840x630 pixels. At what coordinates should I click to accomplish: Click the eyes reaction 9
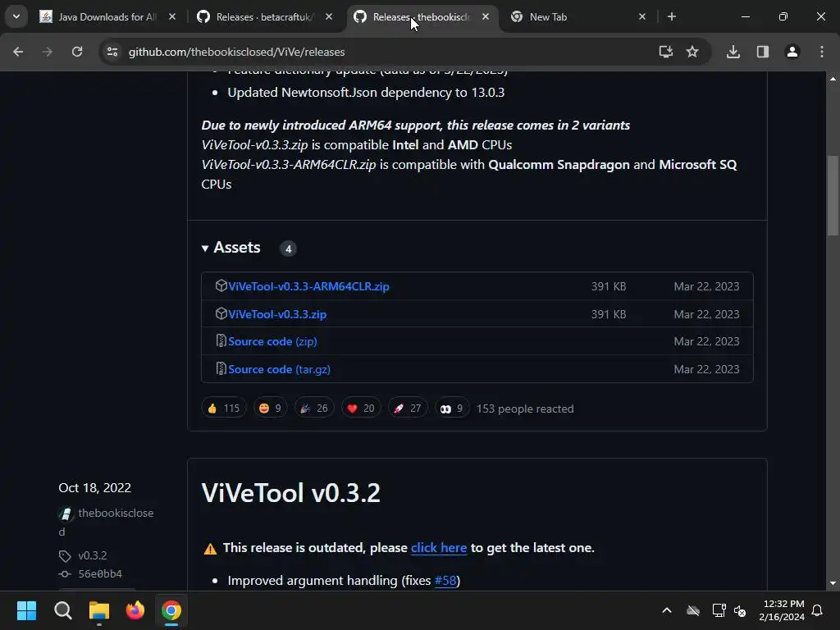452,409
